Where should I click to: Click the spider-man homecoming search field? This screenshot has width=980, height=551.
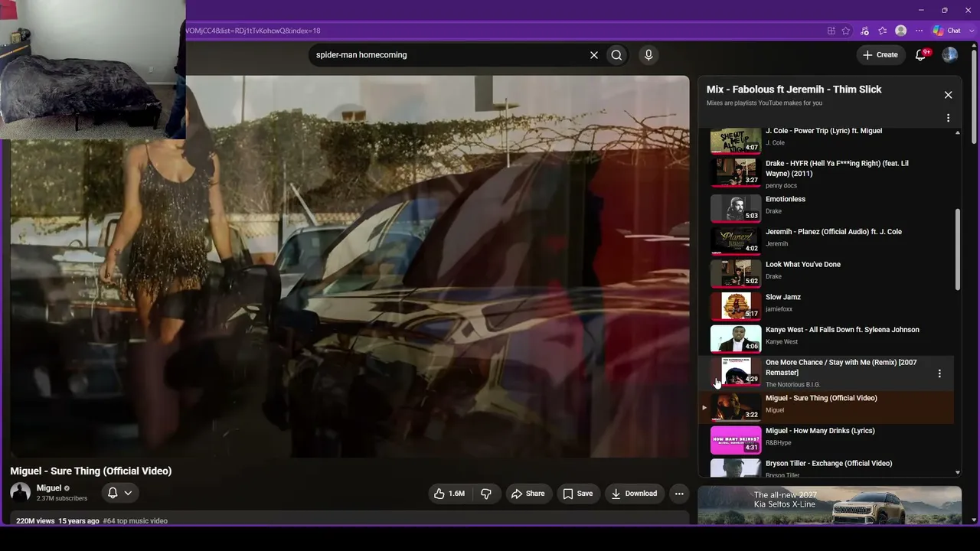(448, 55)
